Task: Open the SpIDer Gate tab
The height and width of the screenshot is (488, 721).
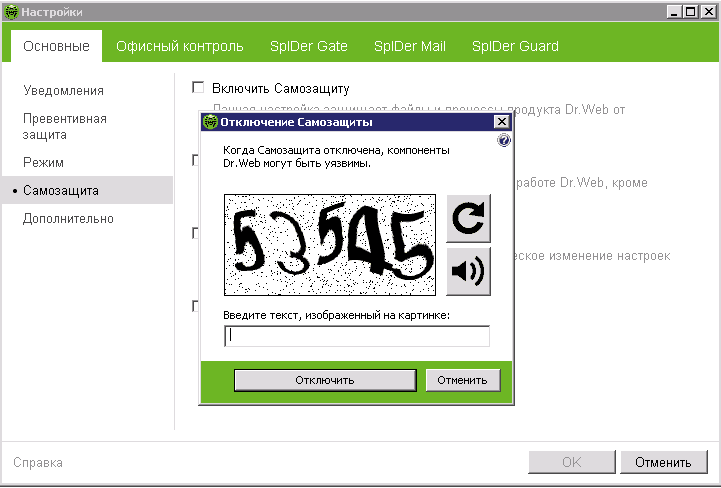Action: click(308, 46)
